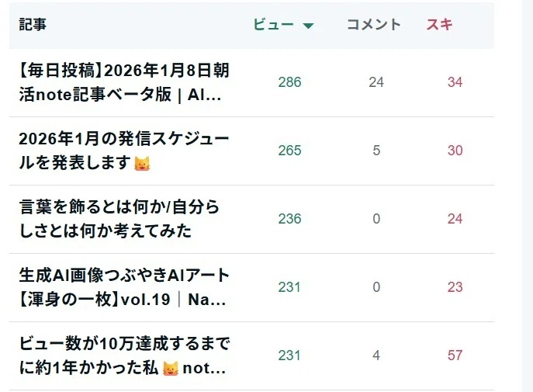
Task: Click the sort arrow next to ビュー
Action: click(x=308, y=26)
